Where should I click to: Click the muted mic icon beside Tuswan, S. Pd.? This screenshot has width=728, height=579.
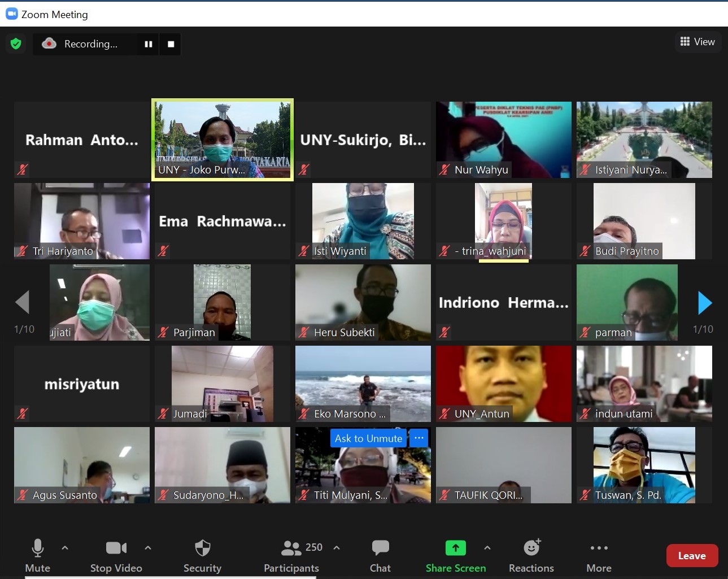585,495
